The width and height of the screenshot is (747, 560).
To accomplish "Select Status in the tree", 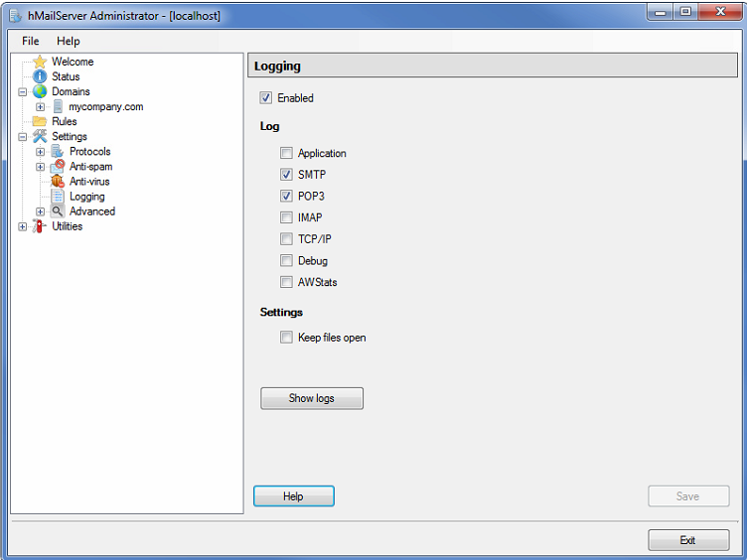I will click(x=66, y=76).
